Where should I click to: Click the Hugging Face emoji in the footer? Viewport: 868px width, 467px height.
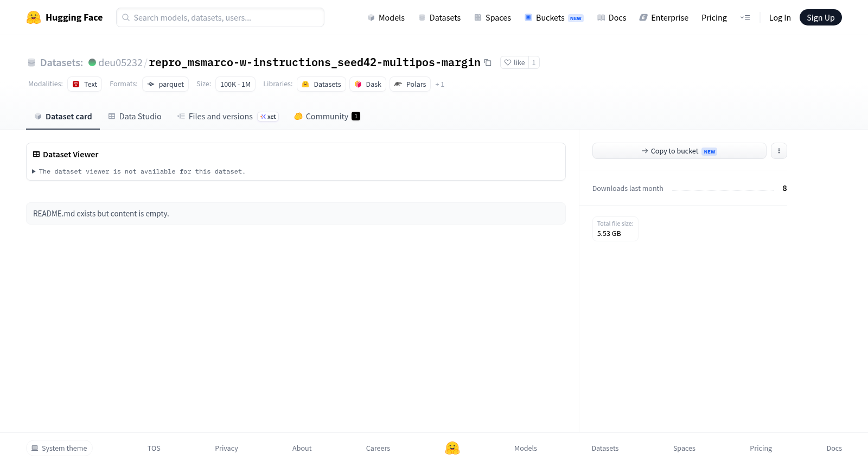pos(452,448)
